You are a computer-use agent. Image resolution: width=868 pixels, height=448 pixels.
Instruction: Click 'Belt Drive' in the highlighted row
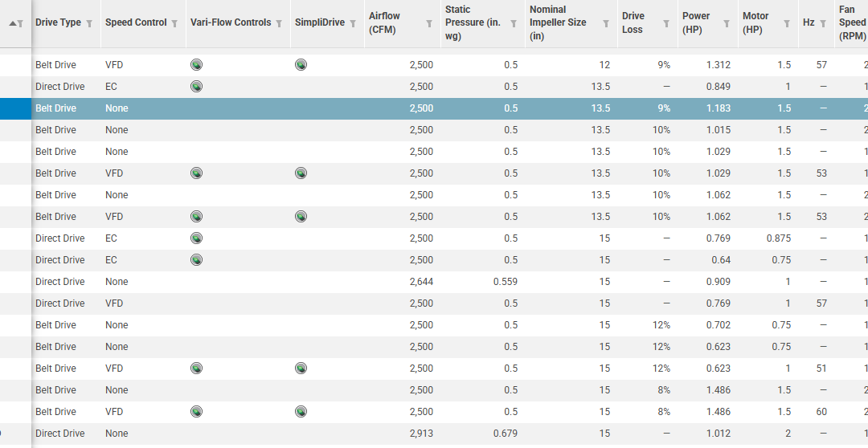[56, 108]
